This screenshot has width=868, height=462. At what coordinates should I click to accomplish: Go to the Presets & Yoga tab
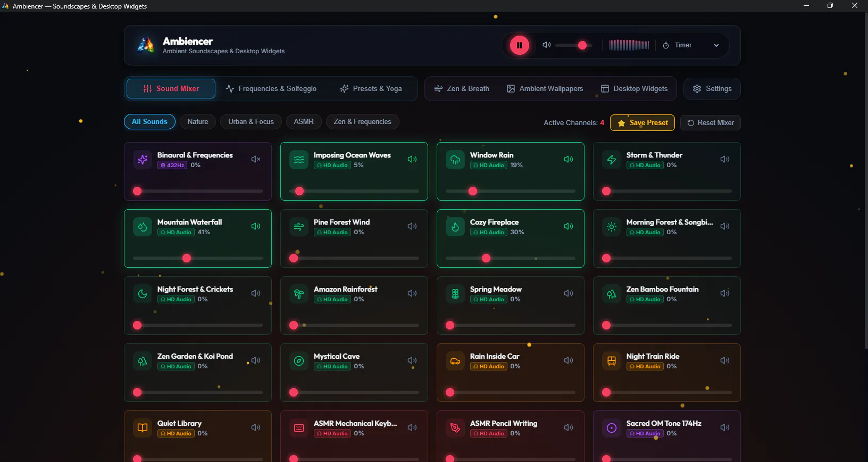pos(371,89)
